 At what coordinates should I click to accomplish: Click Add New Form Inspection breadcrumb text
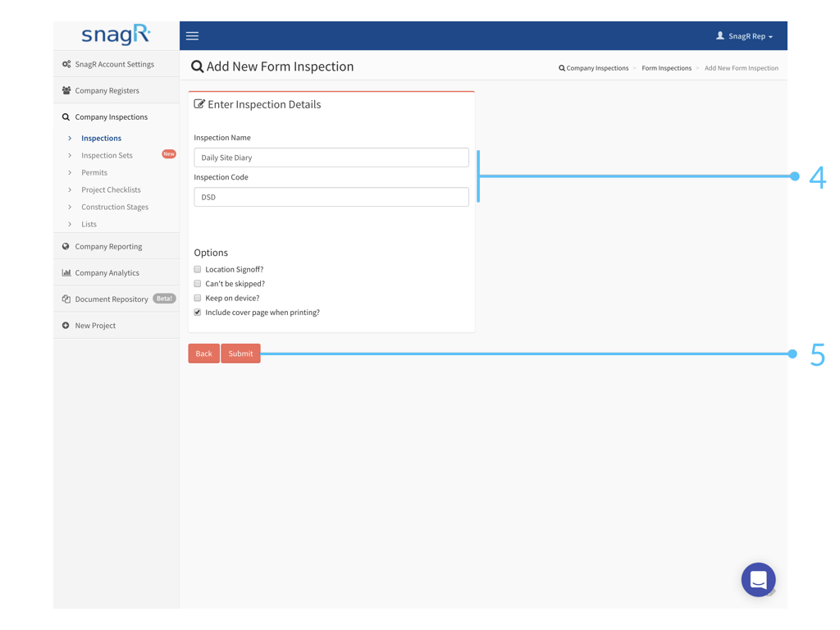(x=742, y=68)
